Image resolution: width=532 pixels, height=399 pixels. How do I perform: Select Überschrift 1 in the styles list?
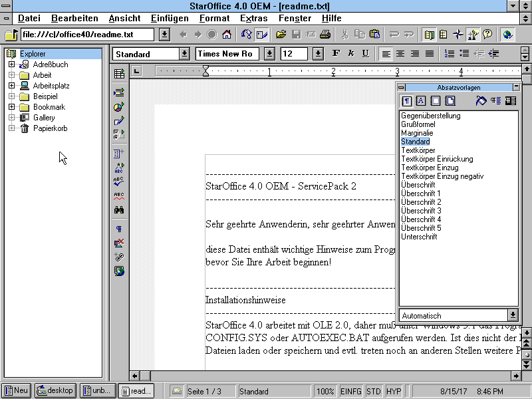[421, 194]
